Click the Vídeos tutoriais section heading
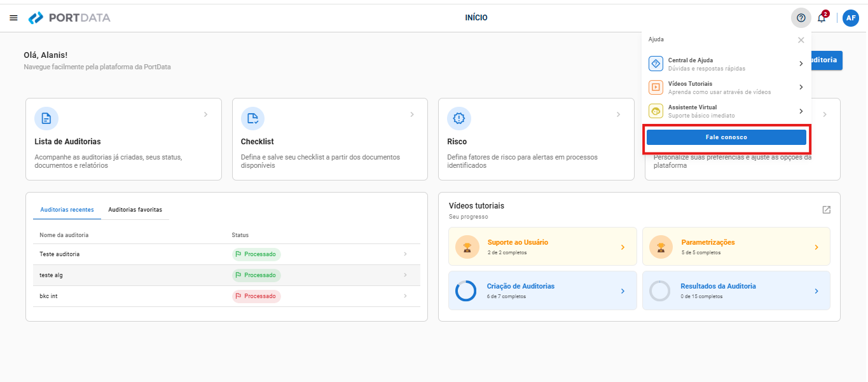Screen dimensions: 868x382 [476, 206]
